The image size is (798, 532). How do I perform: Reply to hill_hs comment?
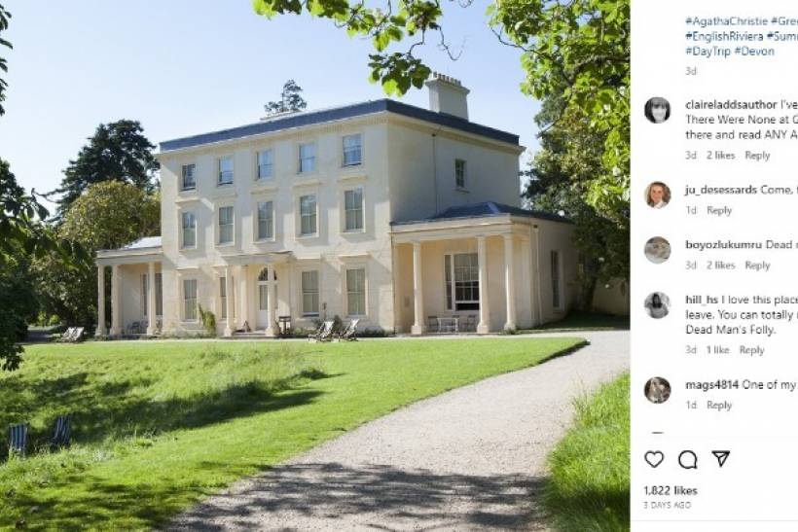751,350
